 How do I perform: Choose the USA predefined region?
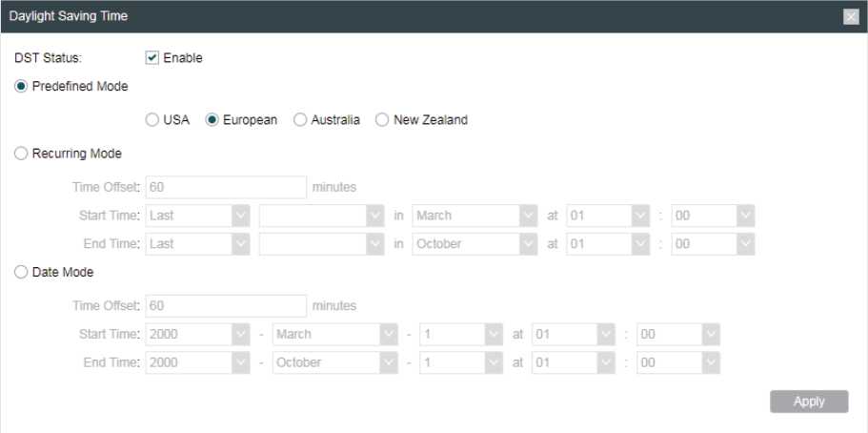tap(151, 120)
